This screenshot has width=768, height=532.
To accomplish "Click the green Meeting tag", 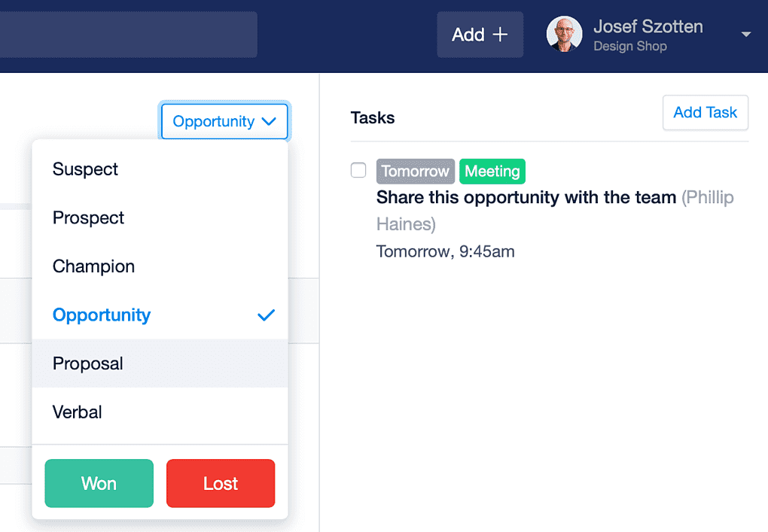I will pos(492,172).
